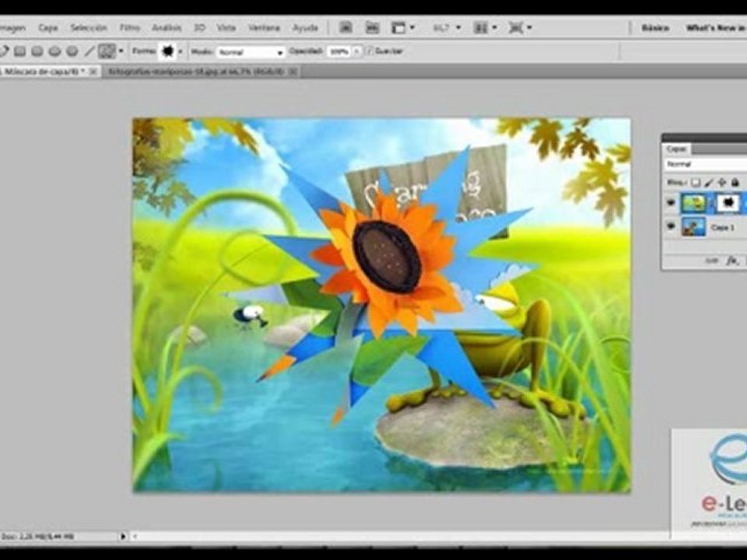Open layers blend mode Normal dropdown
Image resolution: width=747 pixels, height=560 pixels.
705,164
